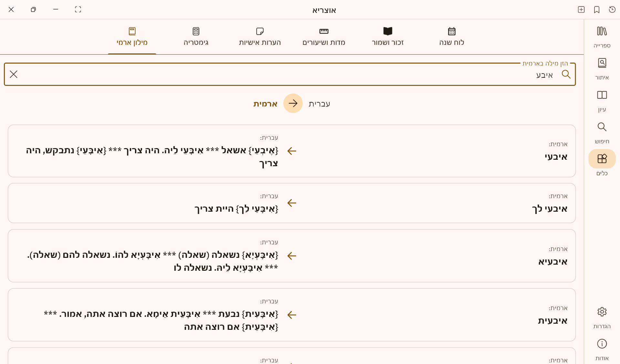The height and width of the screenshot is (364, 620).
Task: Open the הערות אישיות notes tab
Action: click(x=260, y=36)
